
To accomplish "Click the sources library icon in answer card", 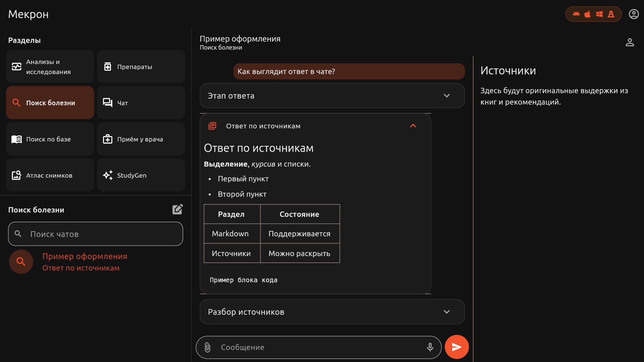I will coord(212,126).
